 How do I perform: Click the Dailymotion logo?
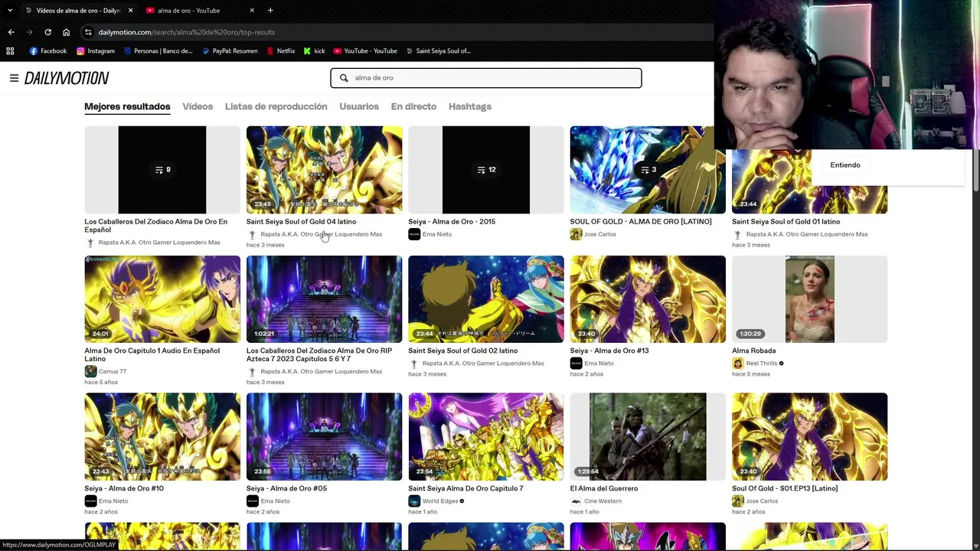point(67,78)
